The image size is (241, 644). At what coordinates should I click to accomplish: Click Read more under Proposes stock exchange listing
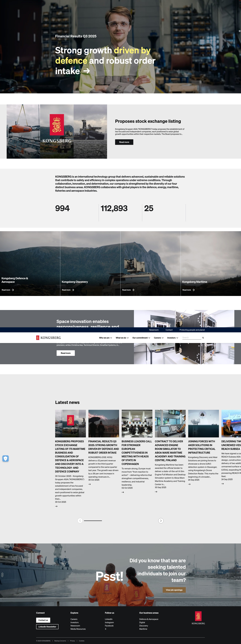point(124,142)
